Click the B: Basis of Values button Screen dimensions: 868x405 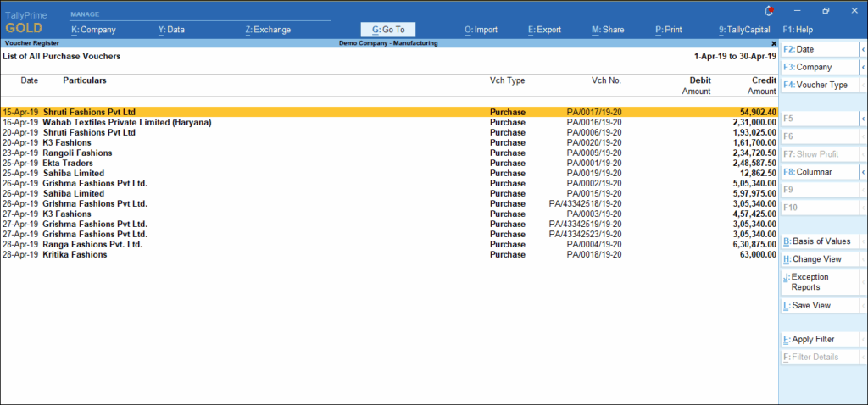[x=821, y=241]
